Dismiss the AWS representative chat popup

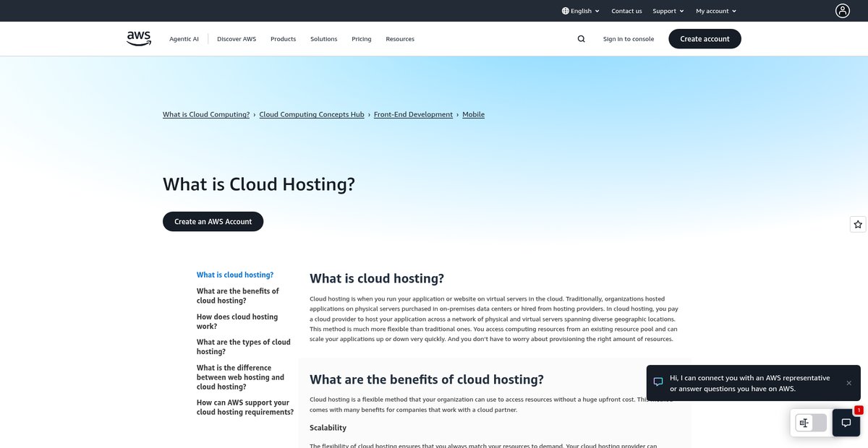(849, 383)
